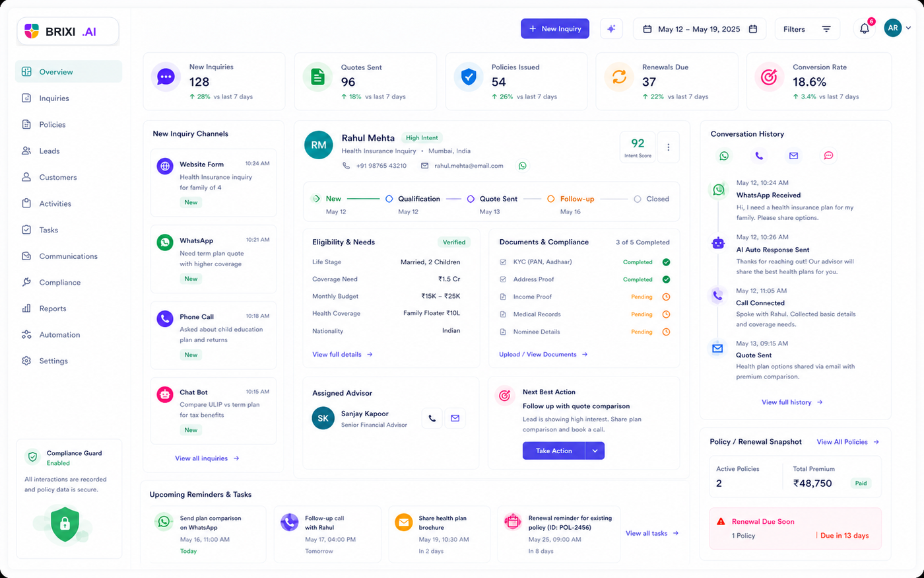Click the Chat Bot channel icon

(165, 394)
